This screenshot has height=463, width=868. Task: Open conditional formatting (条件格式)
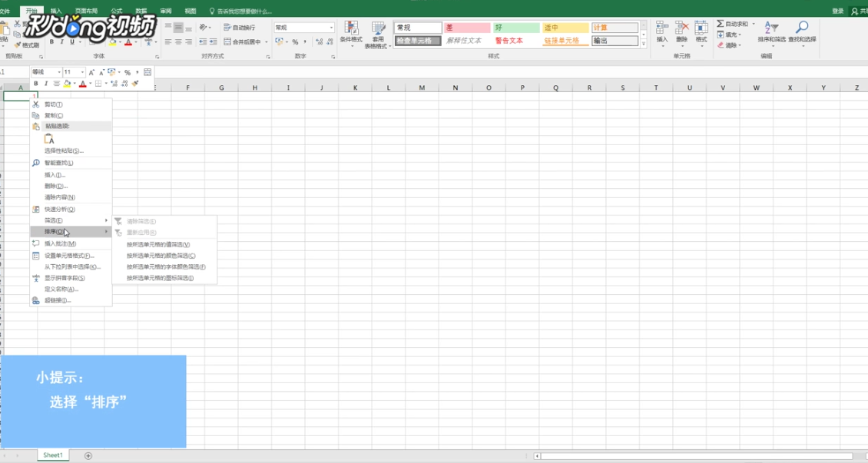tap(351, 35)
